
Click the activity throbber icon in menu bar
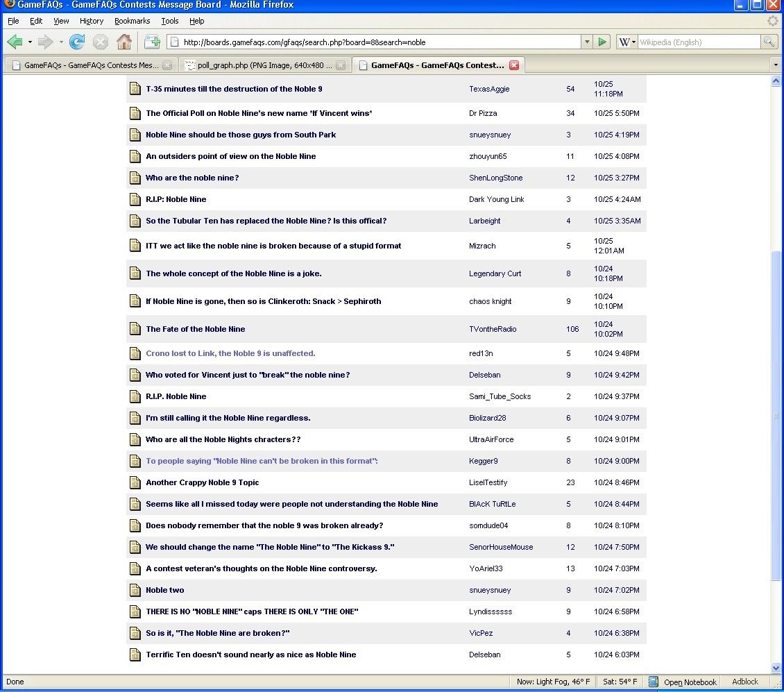click(x=773, y=21)
